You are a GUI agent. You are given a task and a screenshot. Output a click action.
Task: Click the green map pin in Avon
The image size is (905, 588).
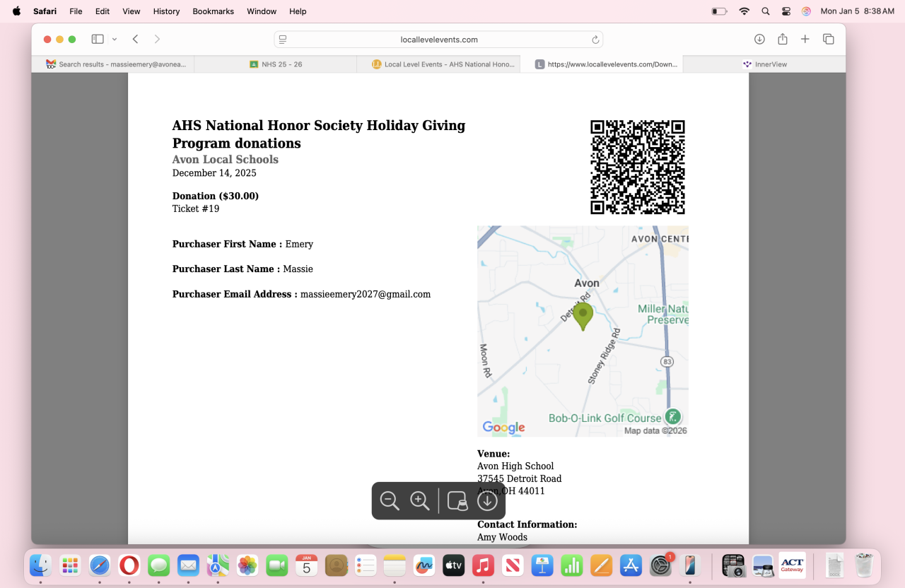[x=583, y=317]
